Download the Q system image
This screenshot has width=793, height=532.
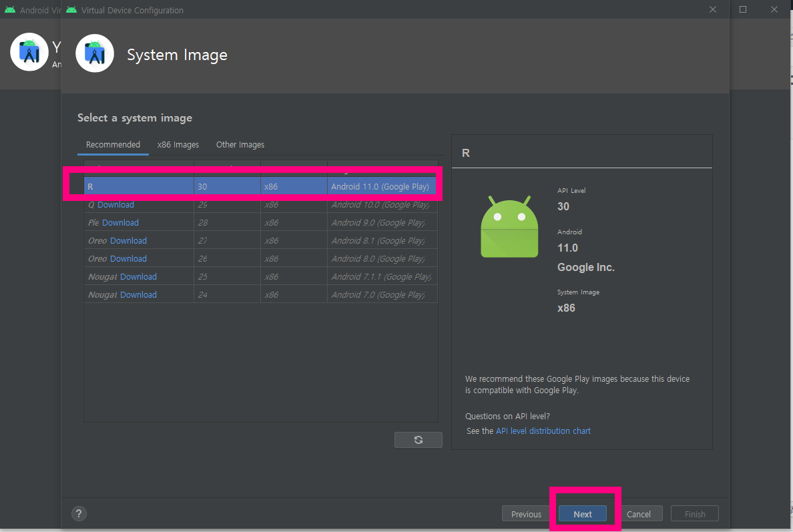pos(116,205)
